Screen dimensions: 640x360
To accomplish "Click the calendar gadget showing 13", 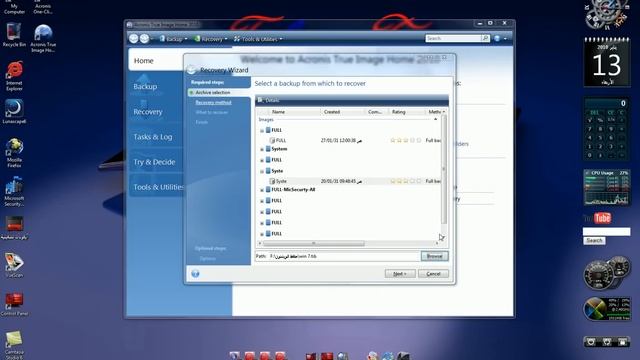I will pyautogui.click(x=607, y=62).
